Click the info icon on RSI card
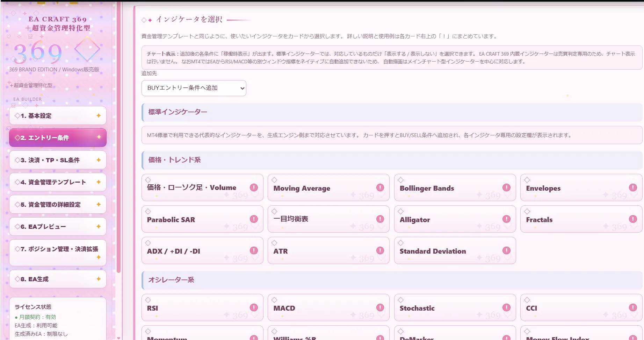The image size is (644, 340). tap(254, 307)
